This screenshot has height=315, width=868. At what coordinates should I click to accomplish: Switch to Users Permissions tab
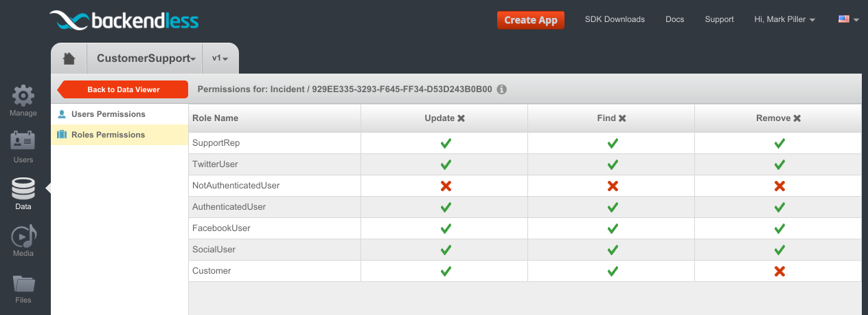tap(108, 114)
